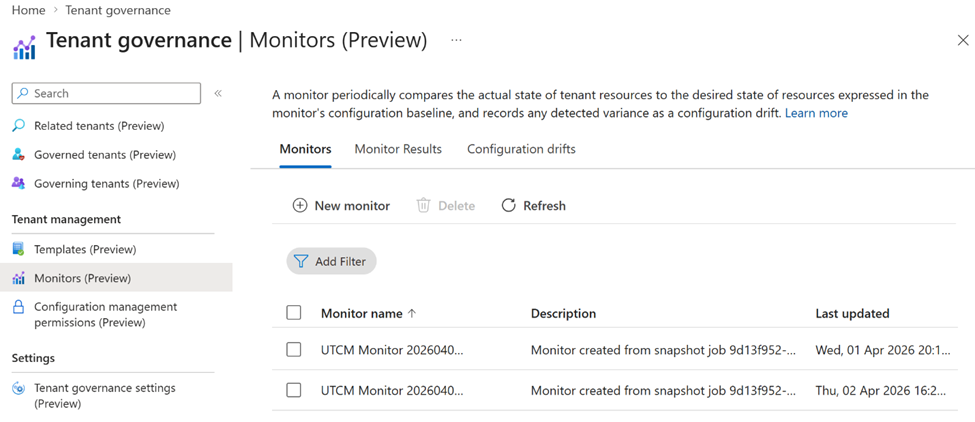Click the Tenant governance settings gear icon

click(18, 389)
